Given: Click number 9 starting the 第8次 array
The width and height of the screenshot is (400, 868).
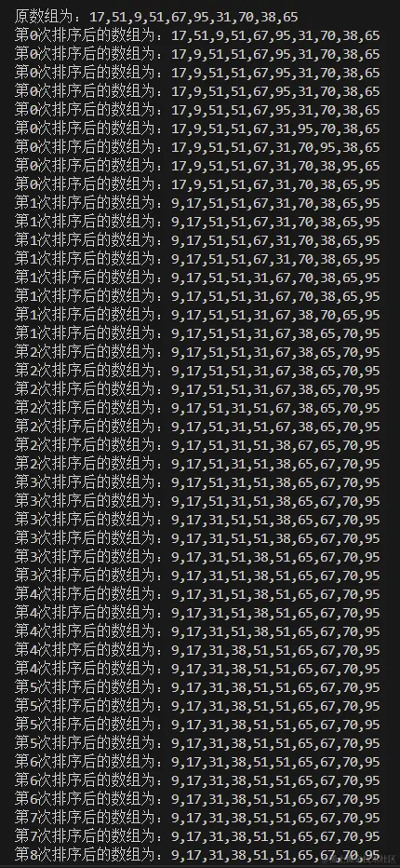Looking at the screenshot, I should point(176,855).
